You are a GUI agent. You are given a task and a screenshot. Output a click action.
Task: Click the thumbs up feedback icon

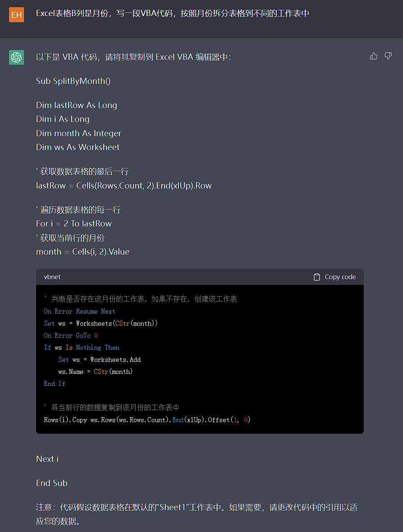[374, 56]
